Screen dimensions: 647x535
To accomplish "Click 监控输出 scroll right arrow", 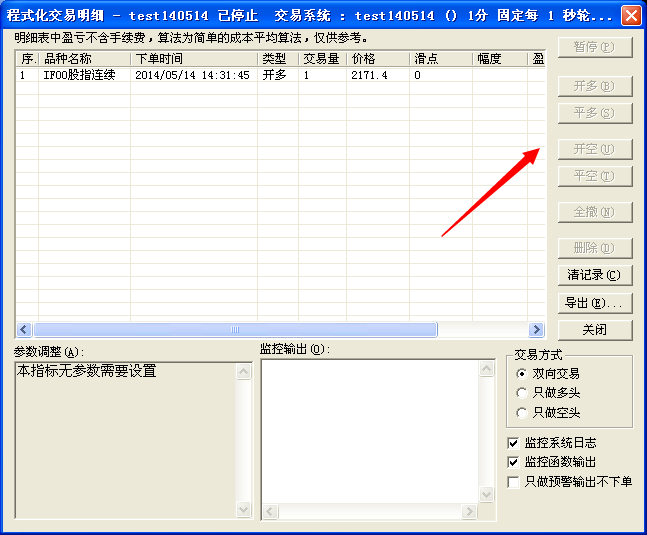I will click(x=469, y=511).
